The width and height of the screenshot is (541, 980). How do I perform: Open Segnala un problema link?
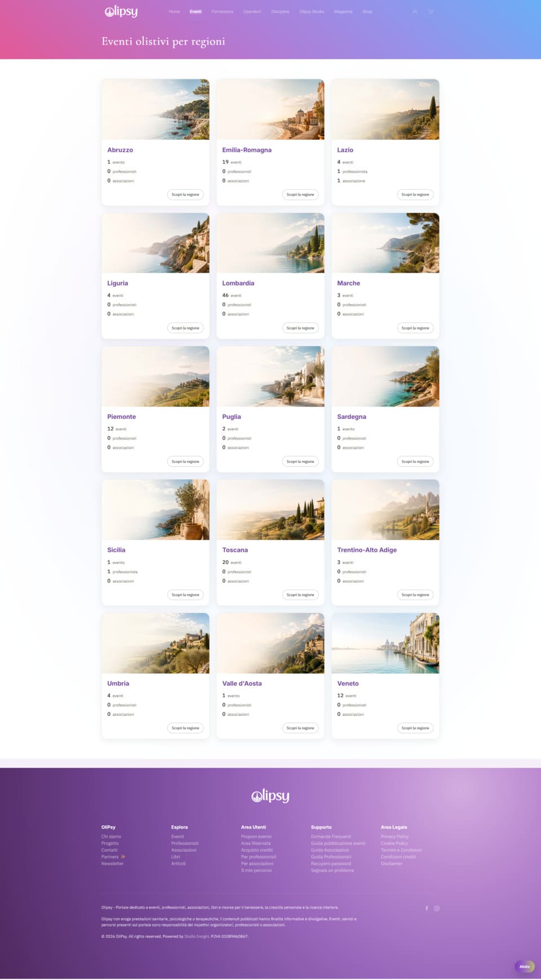[332, 870]
